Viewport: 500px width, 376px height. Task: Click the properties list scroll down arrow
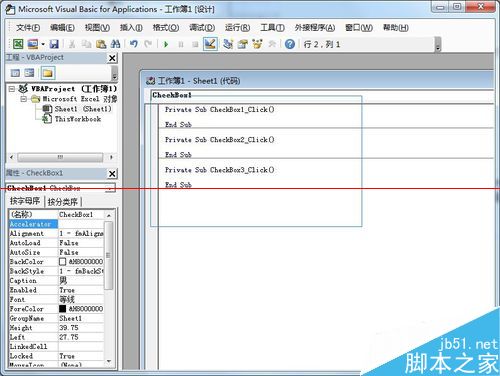tap(109, 361)
